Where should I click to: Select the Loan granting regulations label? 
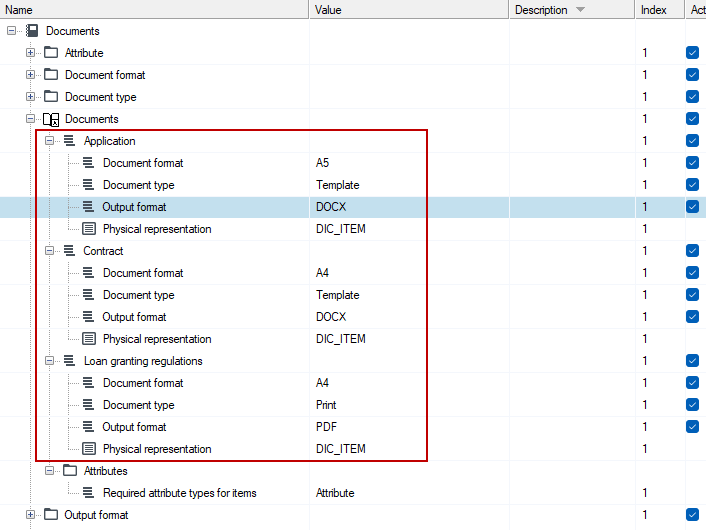(x=143, y=361)
